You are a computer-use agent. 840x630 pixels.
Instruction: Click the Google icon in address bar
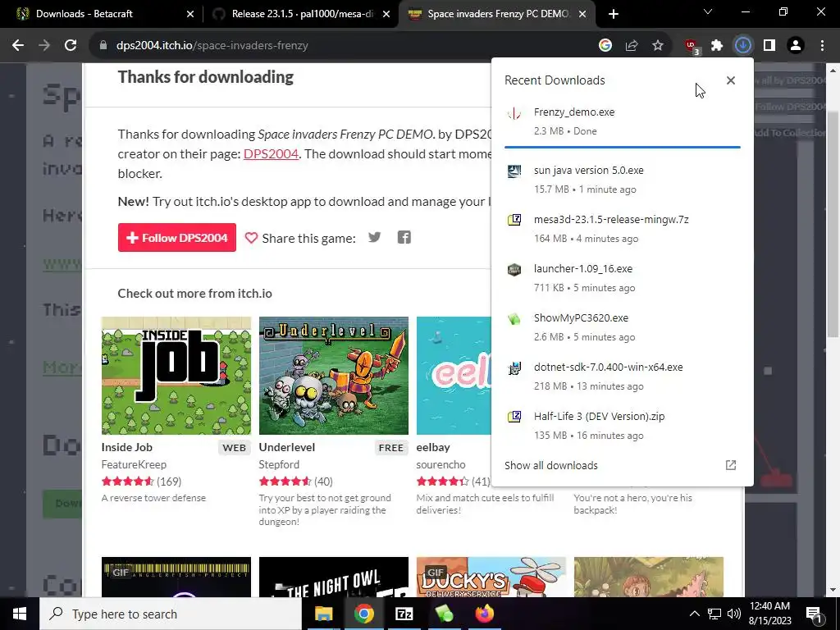pos(605,46)
